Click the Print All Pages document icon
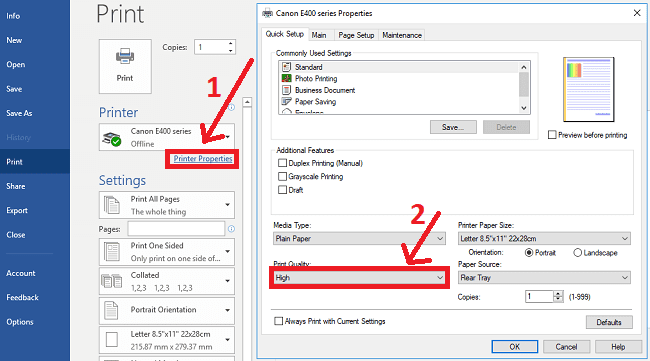This screenshot has height=361, width=650. (x=112, y=205)
